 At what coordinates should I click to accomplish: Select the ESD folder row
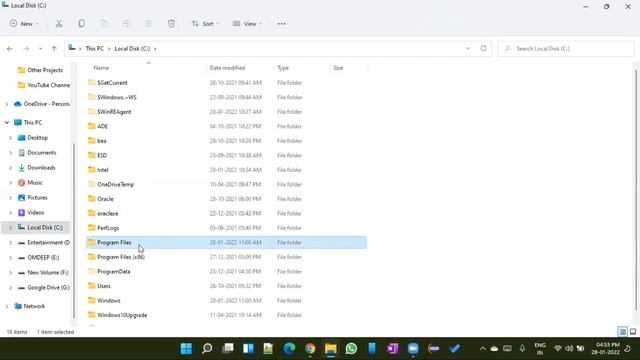(227, 155)
